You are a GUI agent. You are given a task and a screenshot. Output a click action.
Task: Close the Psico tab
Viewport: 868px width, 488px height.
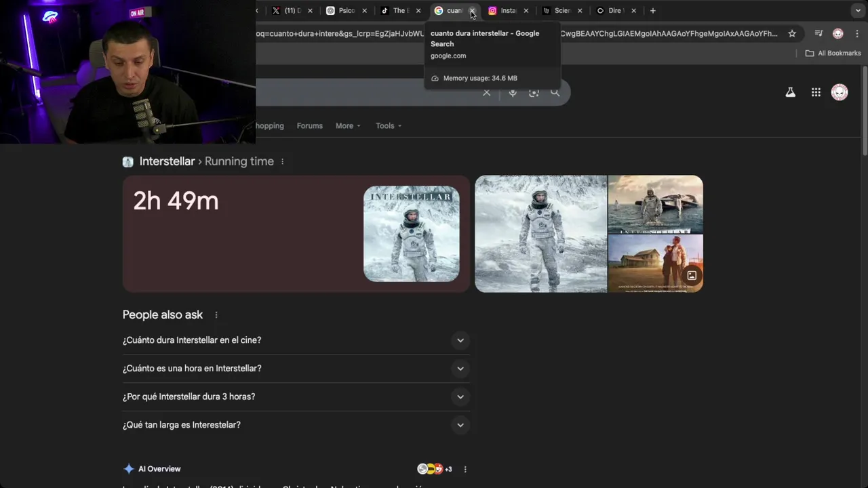click(x=364, y=10)
